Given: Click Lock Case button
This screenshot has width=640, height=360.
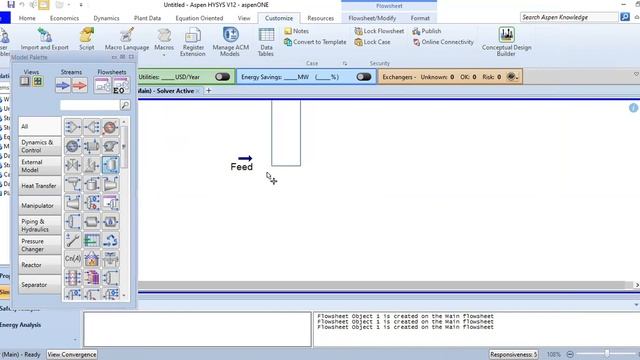Looking at the screenshot, I should (x=372, y=42).
